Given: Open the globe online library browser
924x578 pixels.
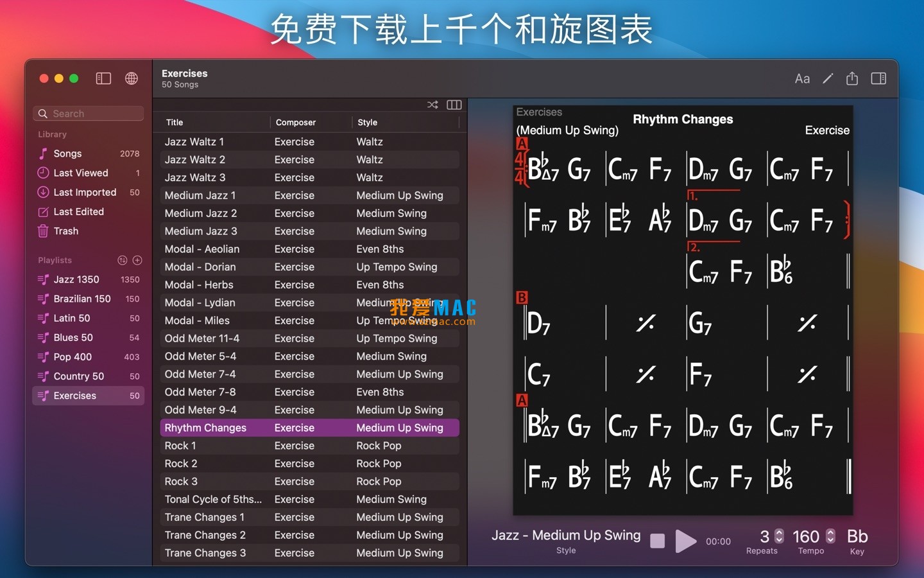Looking at the screenshot, I should click(x=132, y=78).
